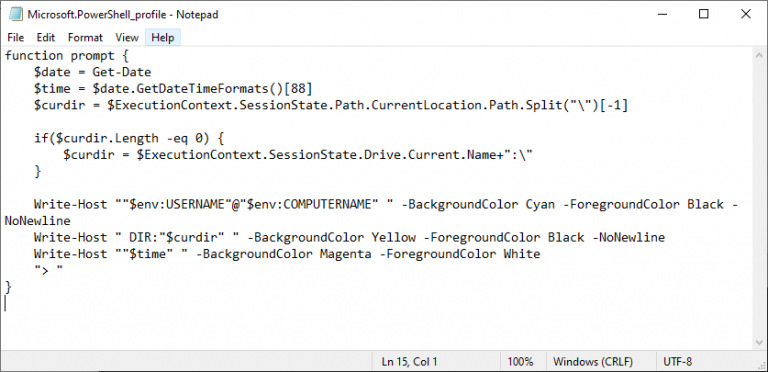Maximize the Notepad window
The width and height of the screenshot is (768, 372).
(703, 14)
